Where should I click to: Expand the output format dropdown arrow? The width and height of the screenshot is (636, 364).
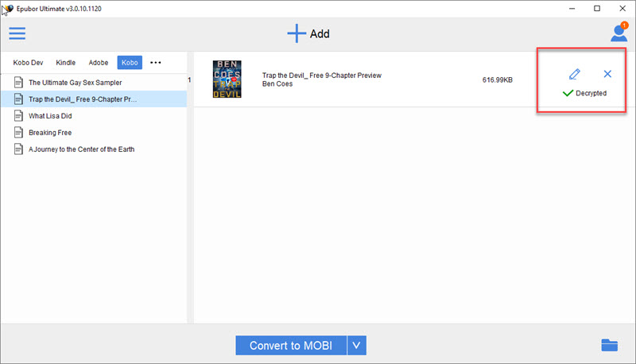pyautogui.click(x=356, y=346)
